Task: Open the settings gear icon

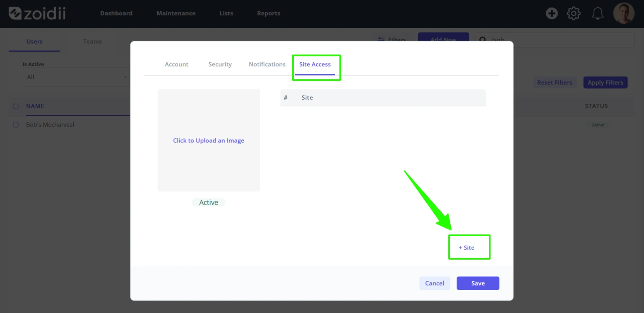Action: click(573, 14)
